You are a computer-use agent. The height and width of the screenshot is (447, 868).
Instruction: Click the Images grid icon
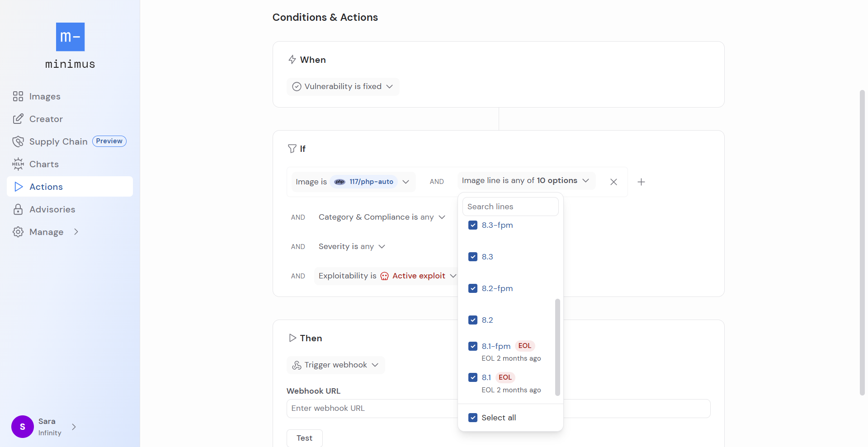18,96
